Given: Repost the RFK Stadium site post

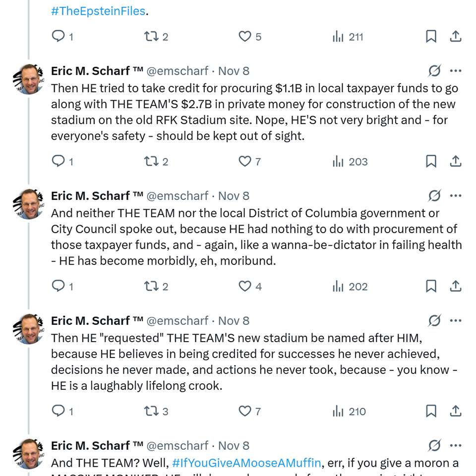Looking at the screenshot, I should (151, 161).
